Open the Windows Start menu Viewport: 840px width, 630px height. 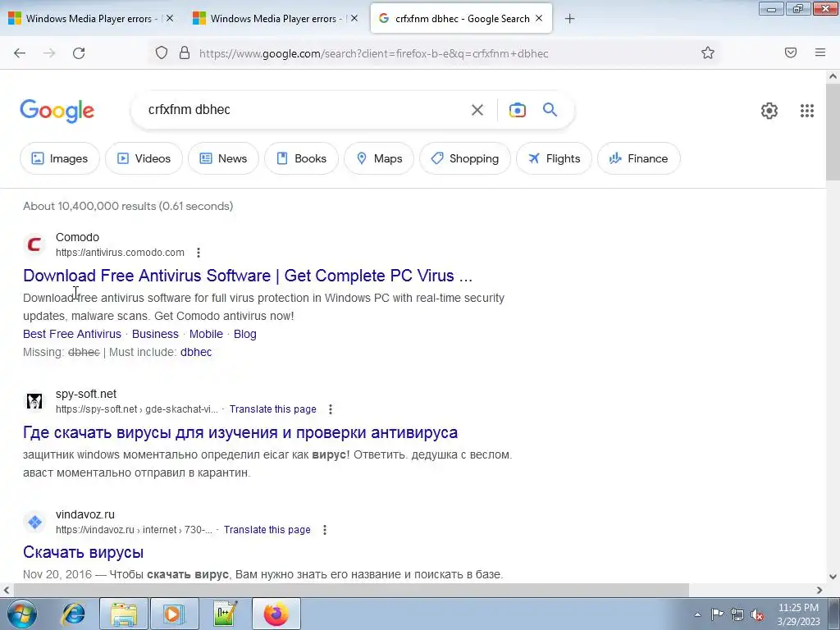(x=22, y=614)
